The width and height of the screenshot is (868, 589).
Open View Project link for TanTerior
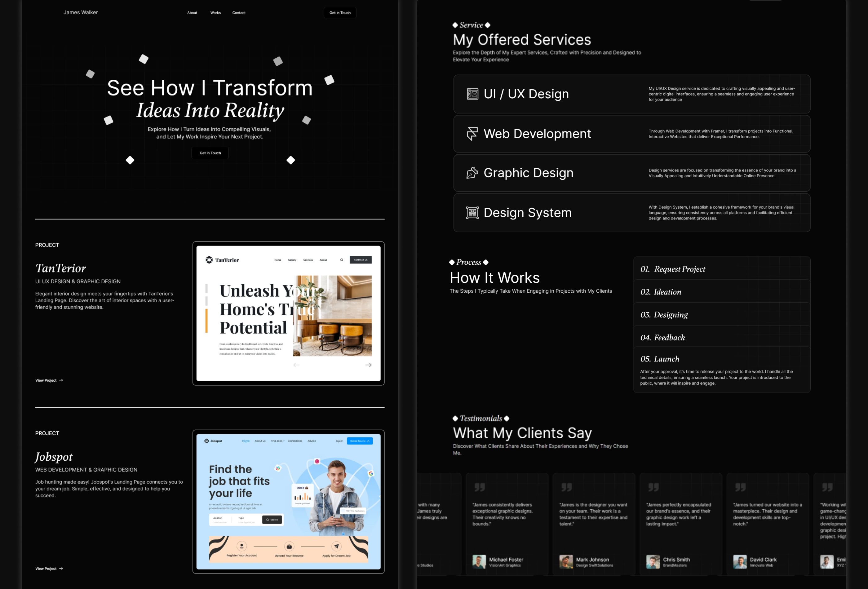[49, 380]
